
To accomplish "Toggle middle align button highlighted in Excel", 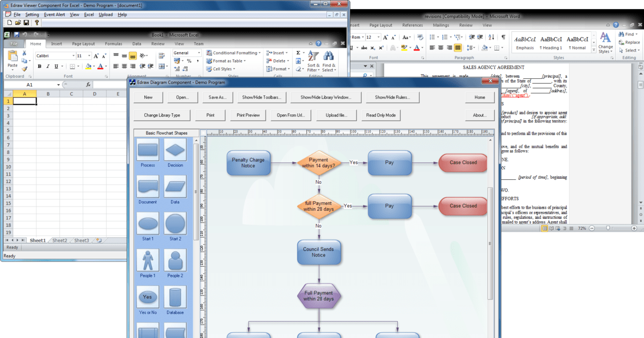I will tap(133, 56).
